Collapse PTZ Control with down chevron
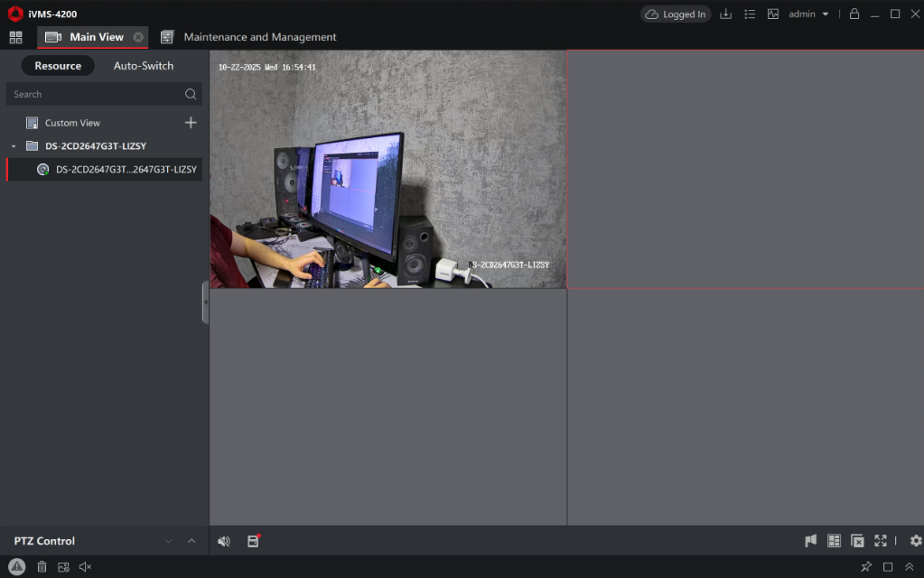924x578 pixels. coord(169,541)
